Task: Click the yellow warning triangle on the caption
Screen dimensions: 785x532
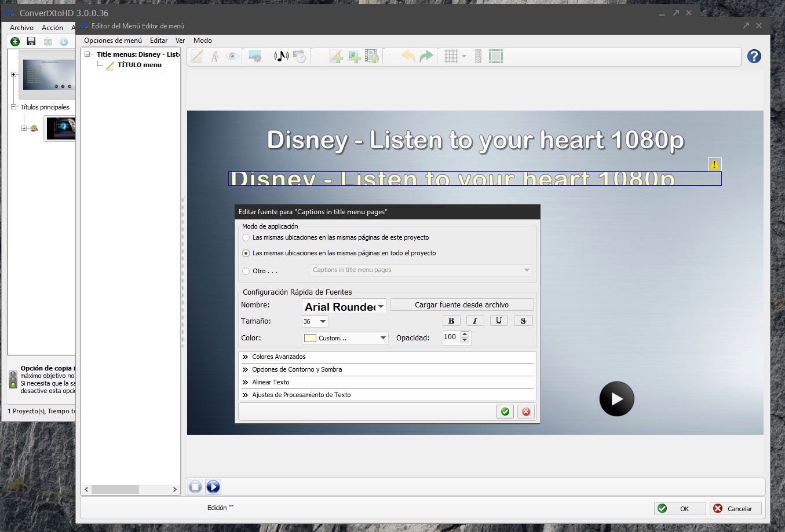Action: coord(714,164)
